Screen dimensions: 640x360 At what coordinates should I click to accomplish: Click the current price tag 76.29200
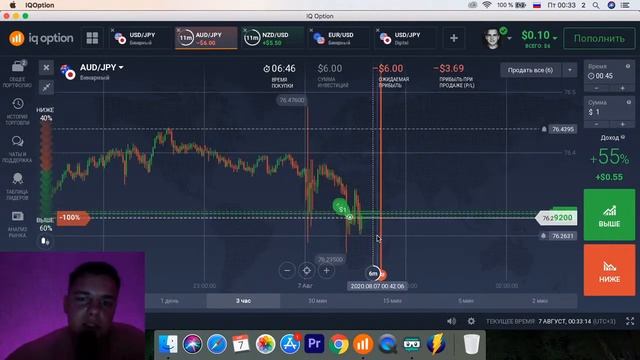point(556,218)
